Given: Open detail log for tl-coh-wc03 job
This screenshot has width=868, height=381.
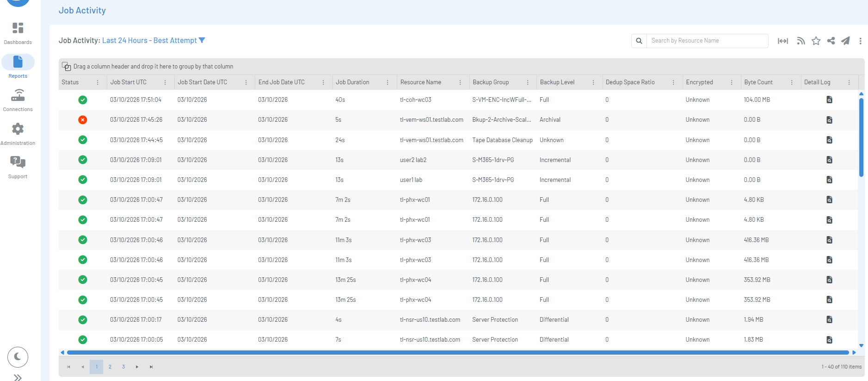Looking at the screenshot, I should click(830, 100).
